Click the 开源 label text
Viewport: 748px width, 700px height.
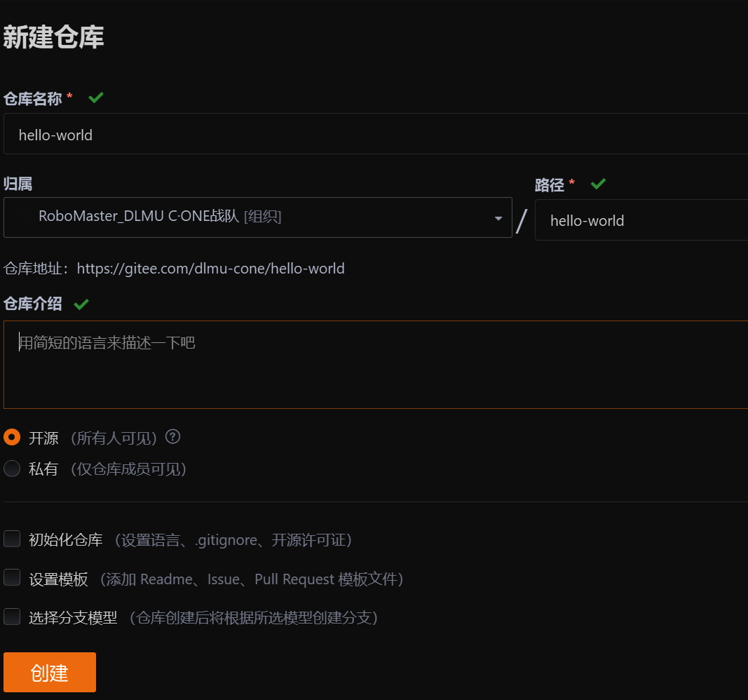point(43,438)
